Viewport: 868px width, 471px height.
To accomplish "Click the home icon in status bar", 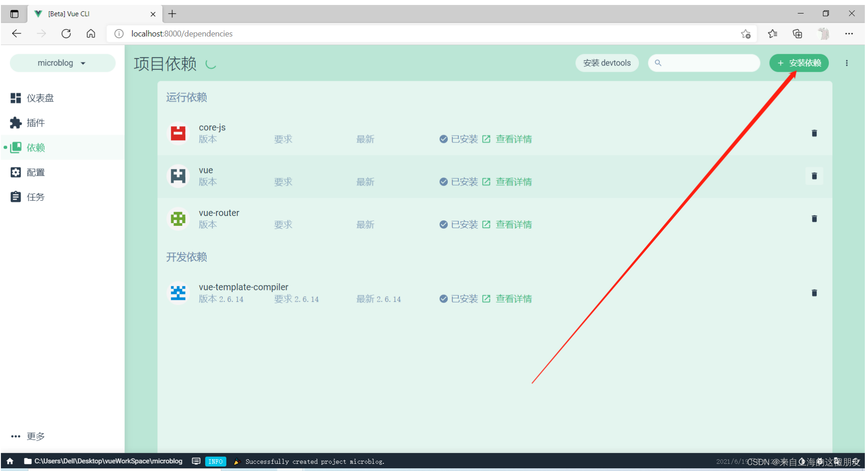I will (x=10, y=461).
